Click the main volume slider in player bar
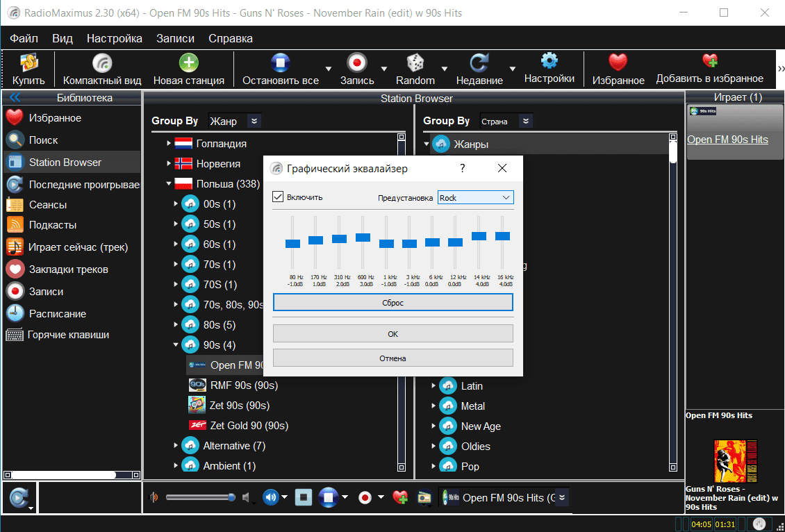 (200, 497)
